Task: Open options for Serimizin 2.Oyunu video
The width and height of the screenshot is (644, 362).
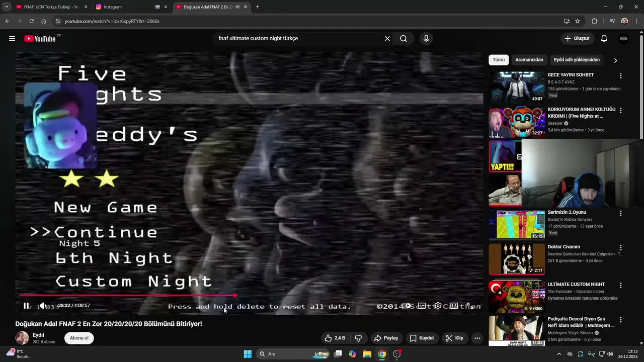Action: click(x=620, y=213)
